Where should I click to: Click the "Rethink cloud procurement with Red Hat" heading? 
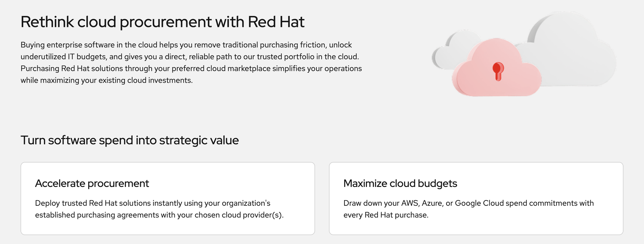tap(163, 22)
